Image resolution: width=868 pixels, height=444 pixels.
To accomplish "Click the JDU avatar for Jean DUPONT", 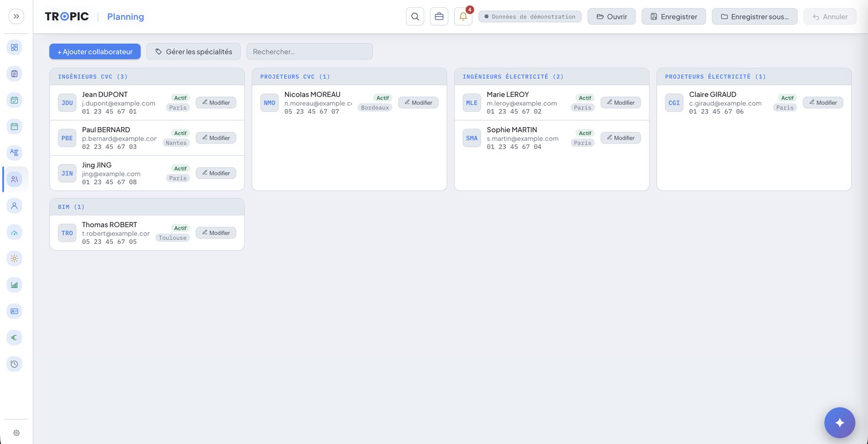I will click(67, 103).
